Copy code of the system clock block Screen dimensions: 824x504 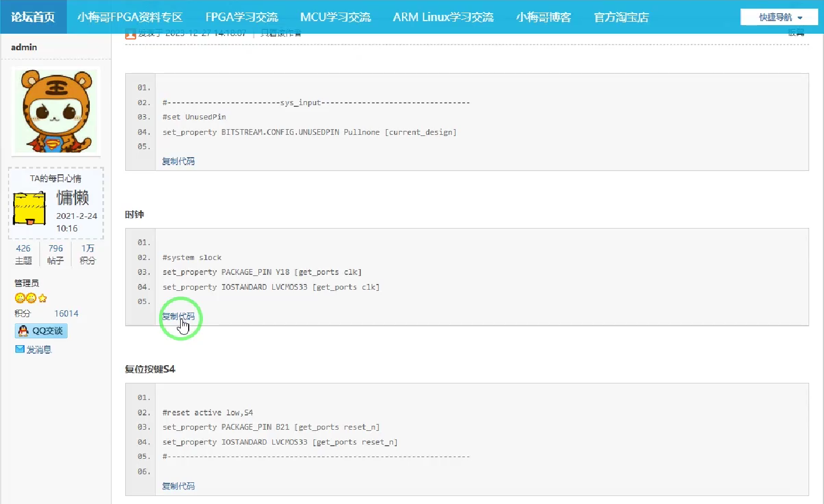(x=178, y=317)
